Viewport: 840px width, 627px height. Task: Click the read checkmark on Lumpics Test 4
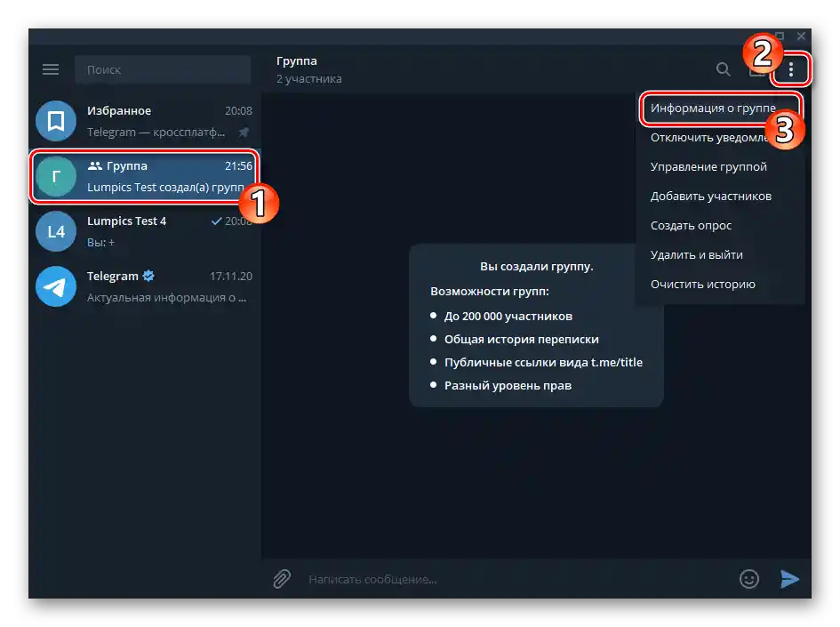tap(216, 221)
